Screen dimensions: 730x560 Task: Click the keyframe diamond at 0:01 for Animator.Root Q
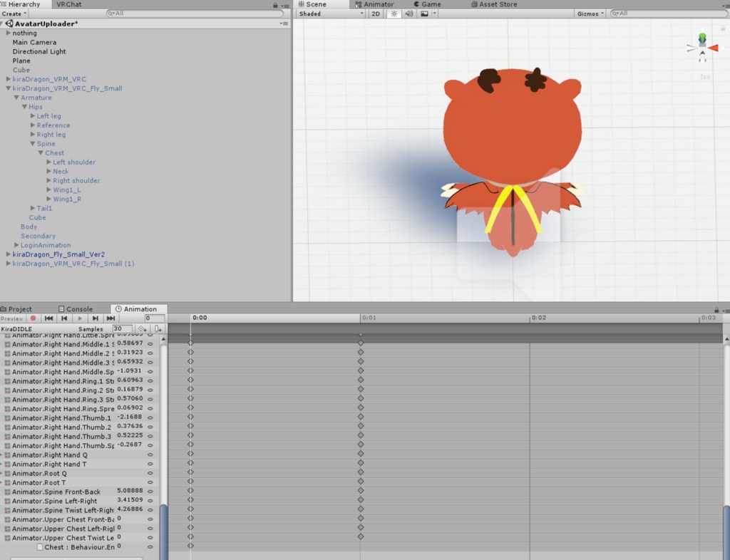click(x=361, y=473)
